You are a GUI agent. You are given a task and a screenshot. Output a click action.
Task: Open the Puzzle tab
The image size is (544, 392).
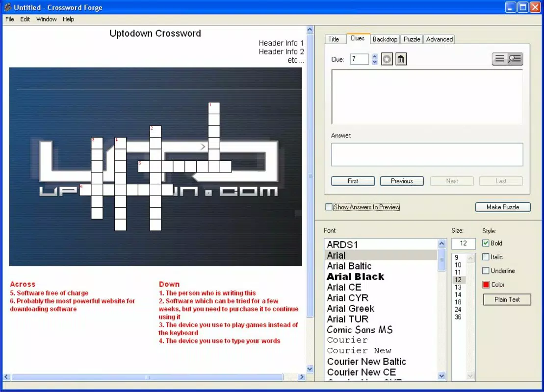pos(412,39)
